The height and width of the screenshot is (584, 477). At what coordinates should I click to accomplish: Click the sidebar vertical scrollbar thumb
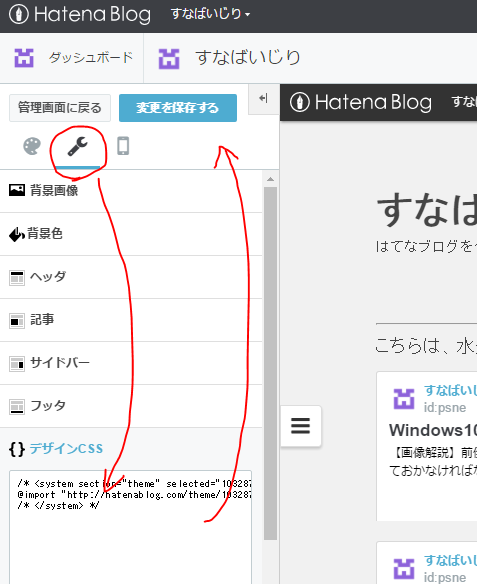pos(271,364)
